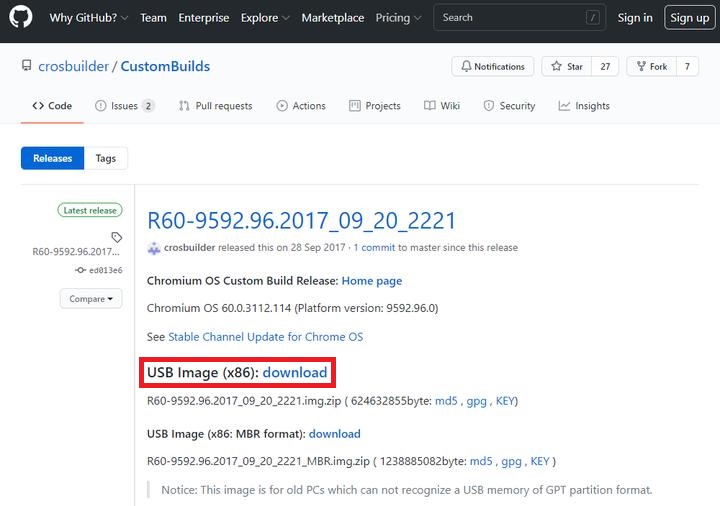Download the USB Image MBR format
This screenshot has width=720, height=506.
(x=334, y=434)
